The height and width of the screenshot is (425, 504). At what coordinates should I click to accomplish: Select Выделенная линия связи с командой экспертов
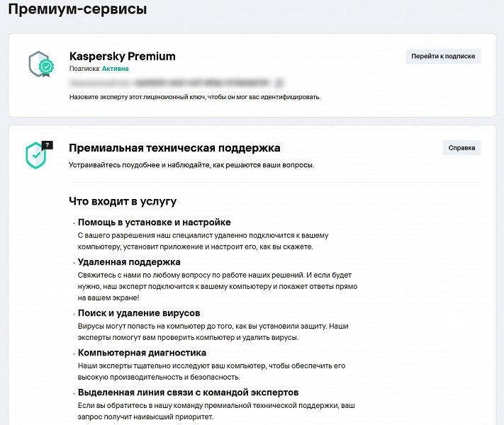tap(188, 392)
